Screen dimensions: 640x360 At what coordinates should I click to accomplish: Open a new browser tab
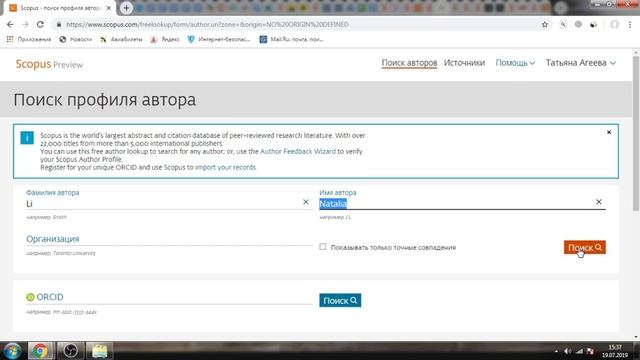126,8
